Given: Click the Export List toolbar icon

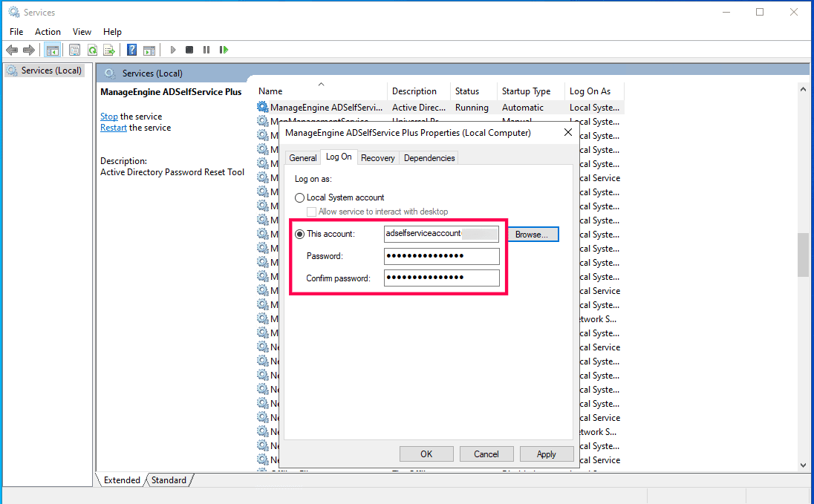Looking at the screenshot, I should (x=109, y=50).
